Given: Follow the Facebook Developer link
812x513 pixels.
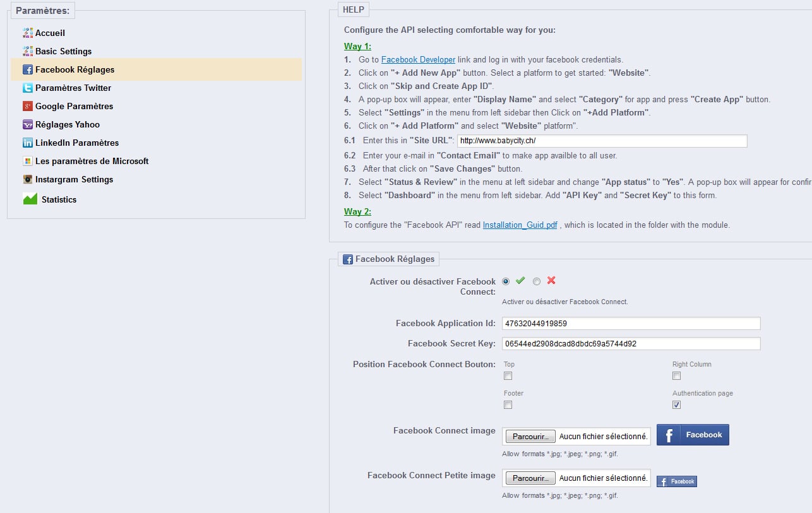Looking at the screenshot, I should (x=418, y=59).
